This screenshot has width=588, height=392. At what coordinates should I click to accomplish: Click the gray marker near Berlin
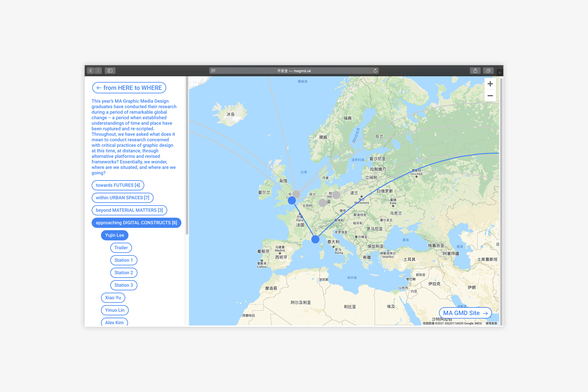coord(336,195)
